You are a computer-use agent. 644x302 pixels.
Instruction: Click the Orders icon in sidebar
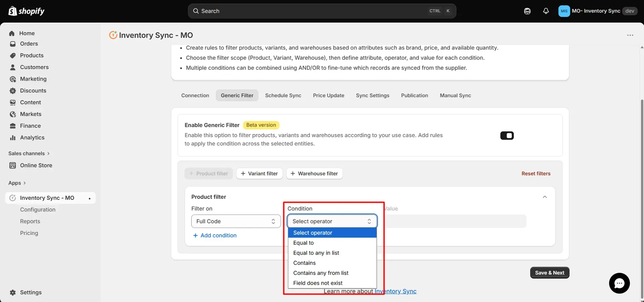coord(13,44)
